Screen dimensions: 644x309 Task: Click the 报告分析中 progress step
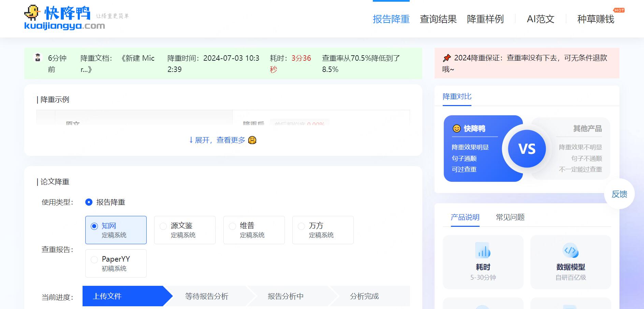(286, 296)
